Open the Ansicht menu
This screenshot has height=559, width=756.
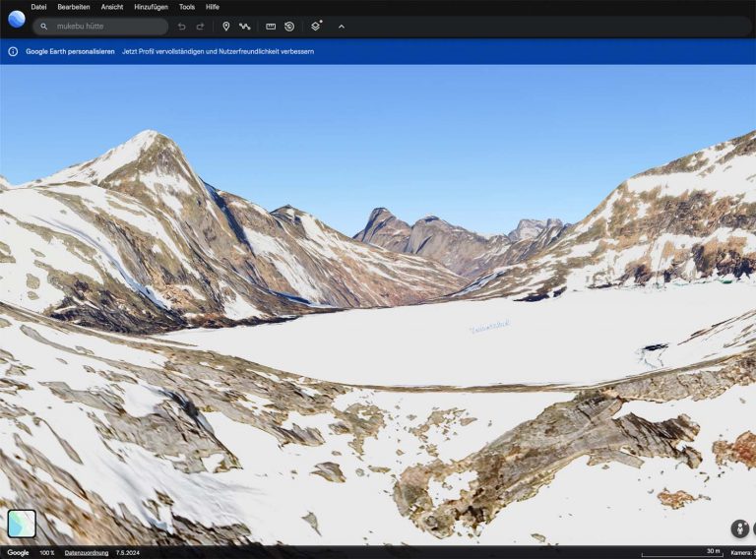pyautogui.click(x=112, y=7)
